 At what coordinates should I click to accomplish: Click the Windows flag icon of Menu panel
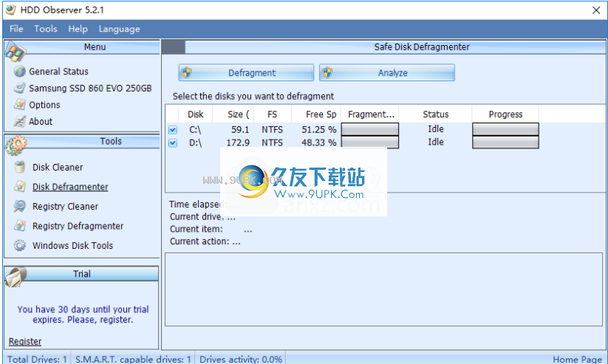coord(16,51)
